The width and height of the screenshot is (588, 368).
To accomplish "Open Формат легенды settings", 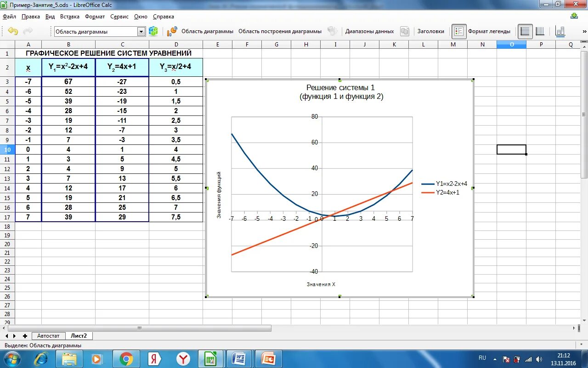I will click(489, 31).
